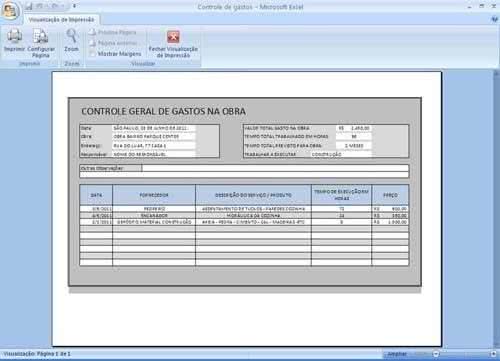Go to Página Anterior

tap(113, 43)
